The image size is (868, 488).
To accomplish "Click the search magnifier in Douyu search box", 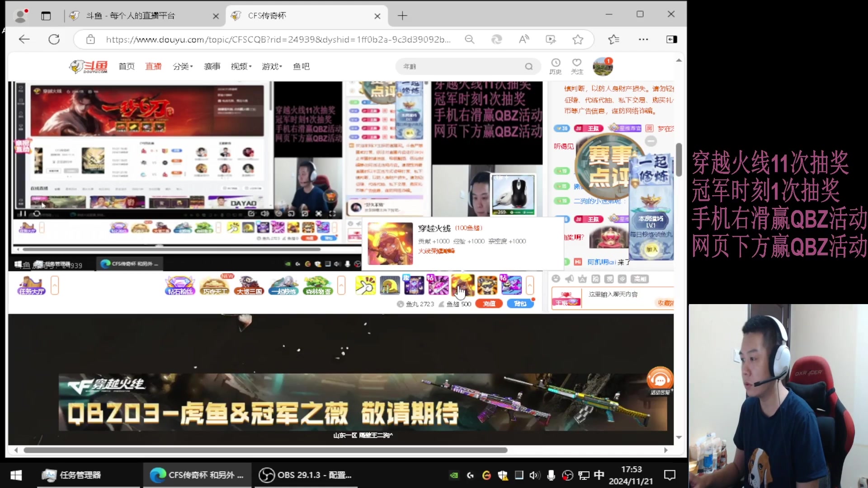I will coord(528,66).
